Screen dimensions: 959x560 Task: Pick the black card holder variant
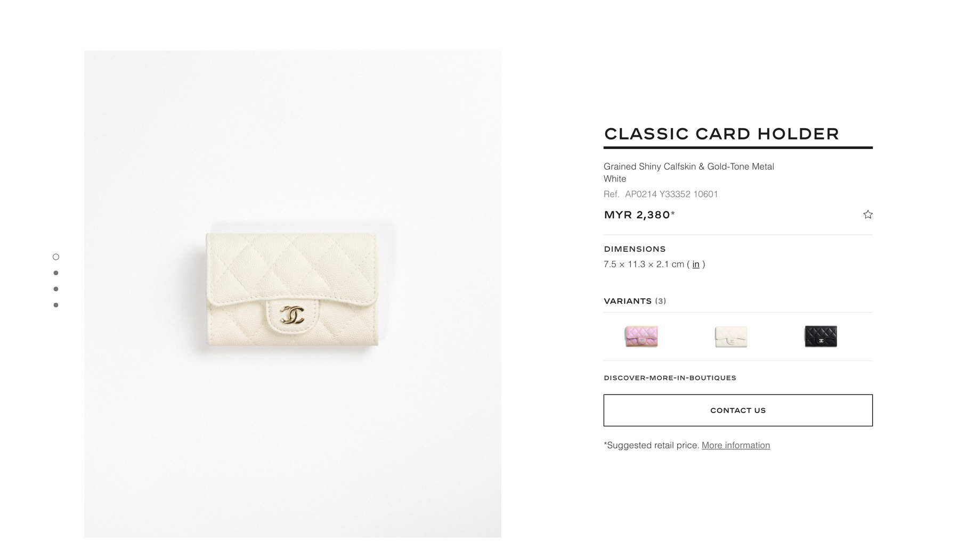(x=820, y=336)
